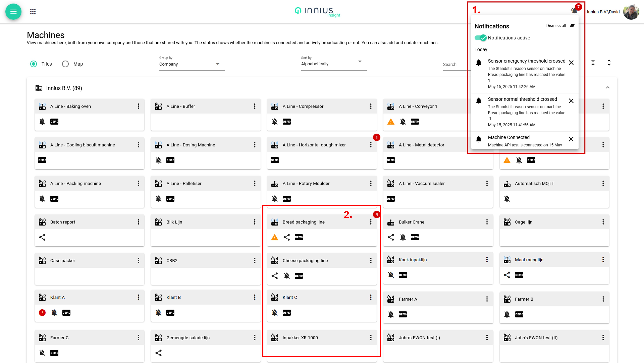Click the DEMO badge on Bread packaging line
The width and height of the screenshot is (644, 363).
(x=299, y=237)
